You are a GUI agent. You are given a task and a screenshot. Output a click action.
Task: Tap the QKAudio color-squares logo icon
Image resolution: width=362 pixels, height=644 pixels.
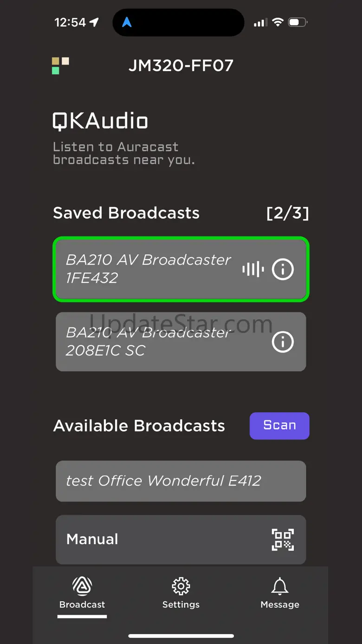[60, 65]
